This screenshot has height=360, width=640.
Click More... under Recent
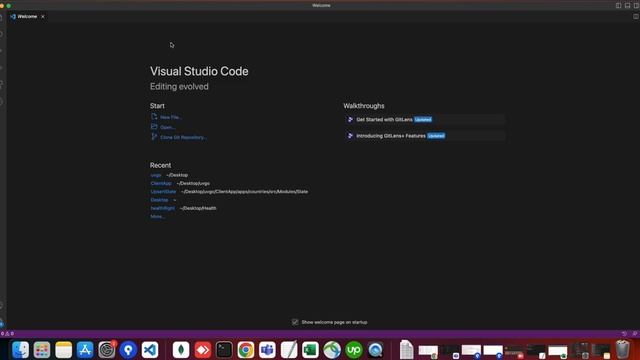tap(157, 216)
